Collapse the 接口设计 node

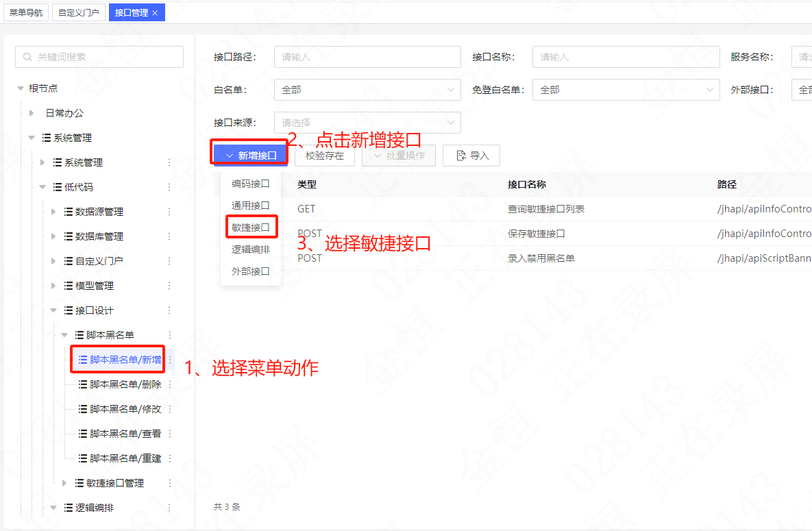(53, 310)
